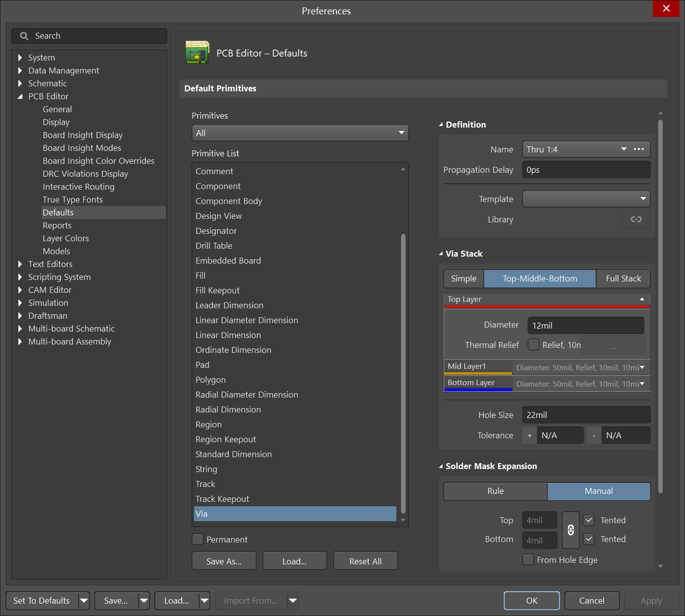Click the Diameter 12mil field
Viewport: 685px width, 616px height.
click(x=586, y=326)
